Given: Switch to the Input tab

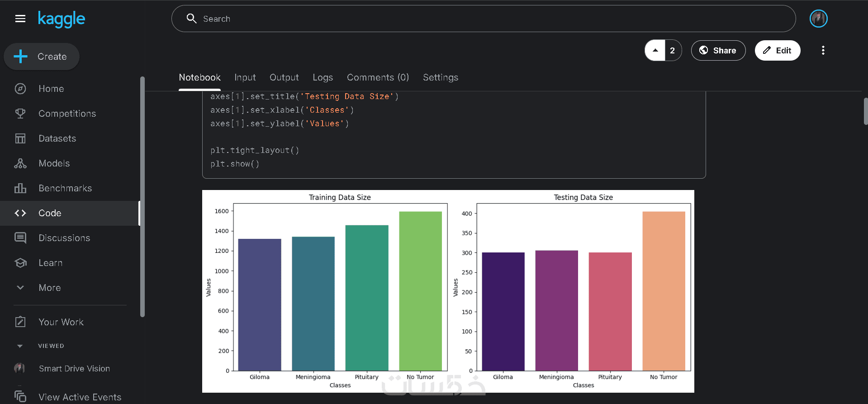Looking at the screenshot, I should 245,77.
